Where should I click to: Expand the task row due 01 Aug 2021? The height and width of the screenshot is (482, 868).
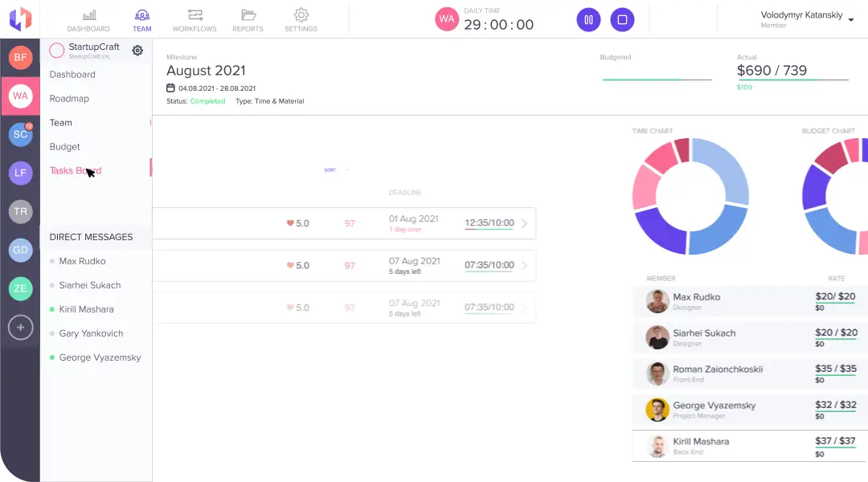point(524,223)
